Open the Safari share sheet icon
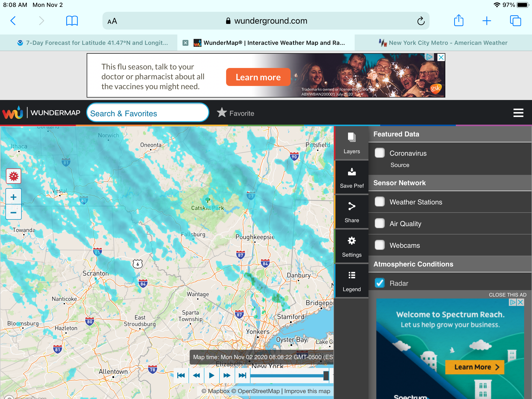Image resolution: width=532 pixels, height=399 pixels. coord(459,20)
